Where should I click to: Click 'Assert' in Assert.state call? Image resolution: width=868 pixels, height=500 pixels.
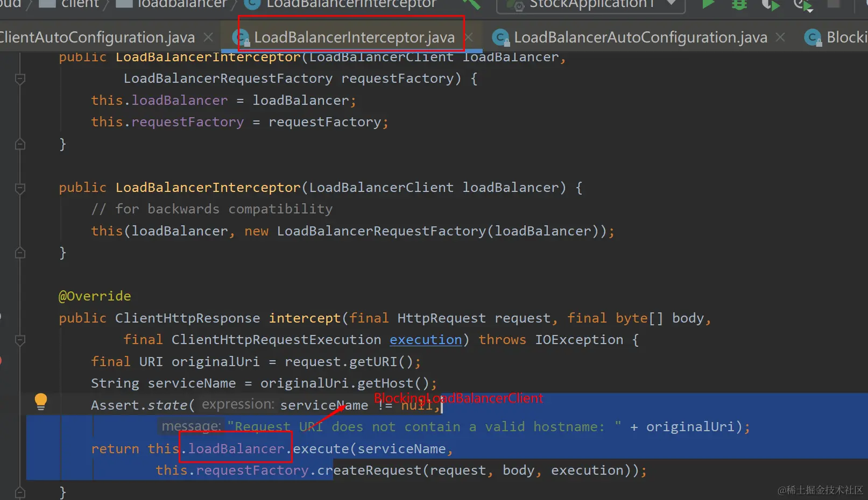tap(115, 405)
